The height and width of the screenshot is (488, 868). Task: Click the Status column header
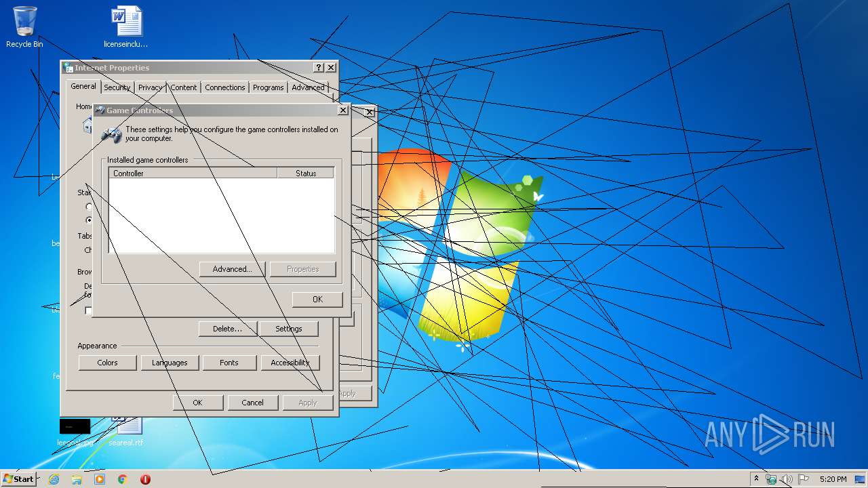306,174
